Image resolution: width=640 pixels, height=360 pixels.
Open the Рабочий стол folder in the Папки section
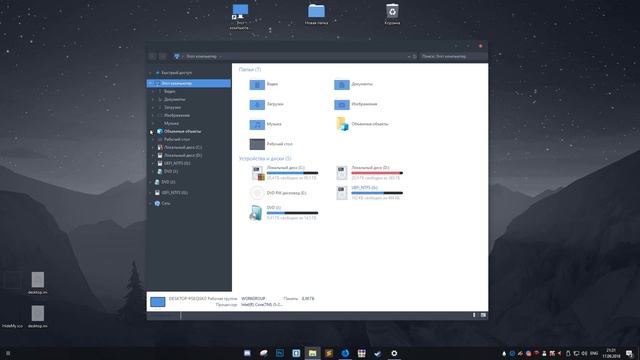coord(257,144)
